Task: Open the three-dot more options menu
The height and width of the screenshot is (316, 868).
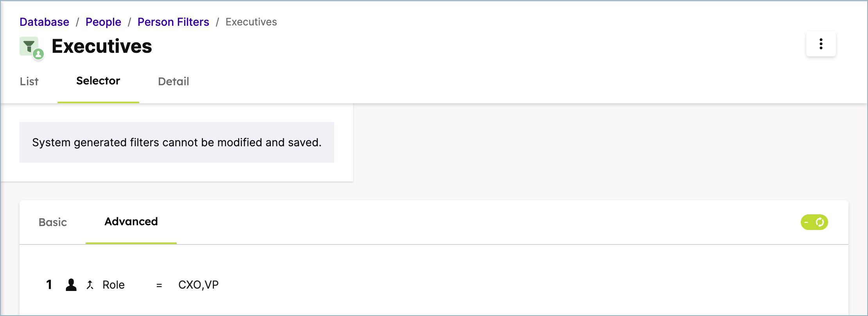Action: 821,44
